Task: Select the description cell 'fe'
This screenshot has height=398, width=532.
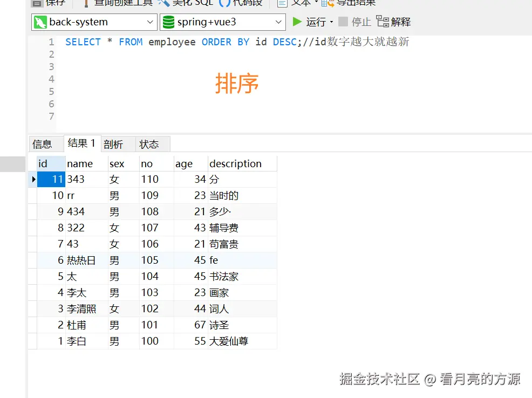Action: [242, 260]
